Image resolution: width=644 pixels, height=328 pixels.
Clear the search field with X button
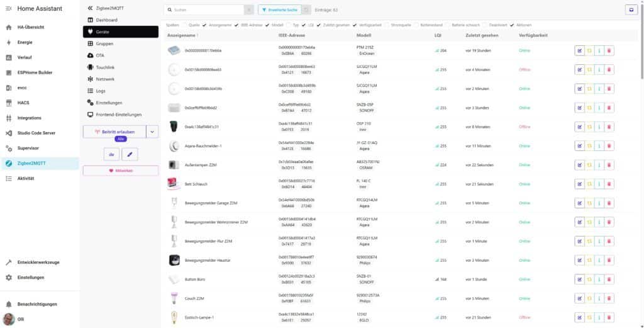tap(249, 10)
